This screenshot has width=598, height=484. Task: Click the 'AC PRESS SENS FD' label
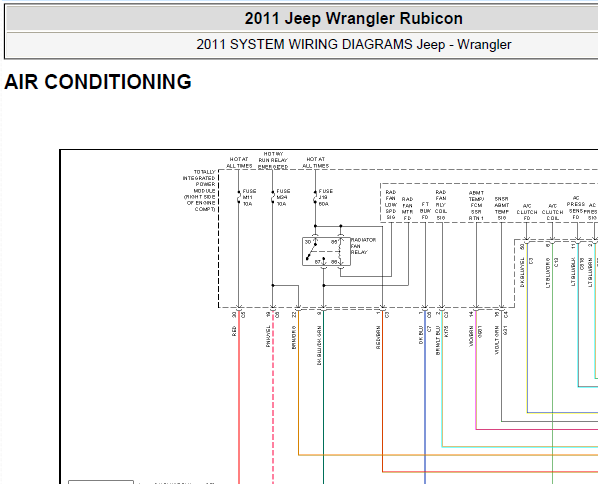tap(576, 207)
